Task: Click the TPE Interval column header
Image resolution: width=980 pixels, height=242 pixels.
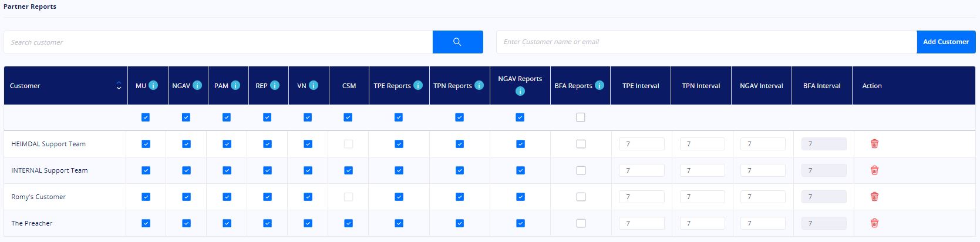Action: pos(641,86)
